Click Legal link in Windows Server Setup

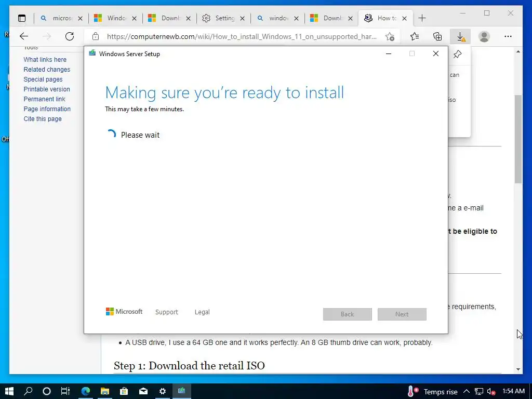tap(202, 312)
